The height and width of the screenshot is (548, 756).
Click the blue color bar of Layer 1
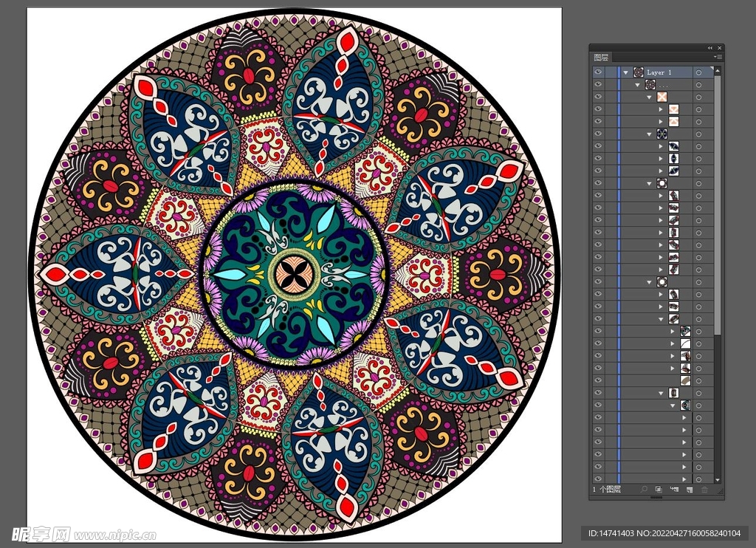[618, 72]
